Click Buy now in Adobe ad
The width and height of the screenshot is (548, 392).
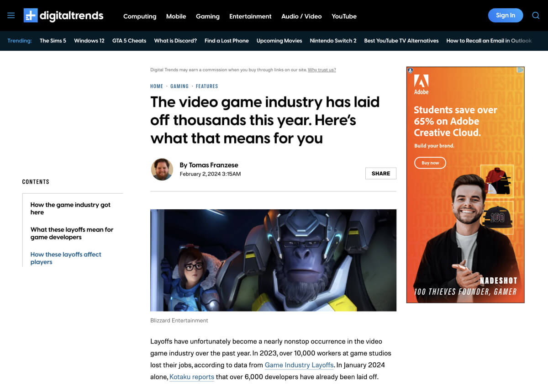pos(430,163)
